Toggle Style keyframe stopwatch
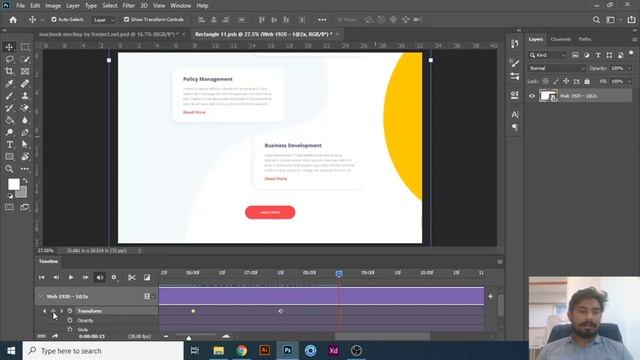Image resolution: width=640 pixels, height=360 pixels. (70, 329)
